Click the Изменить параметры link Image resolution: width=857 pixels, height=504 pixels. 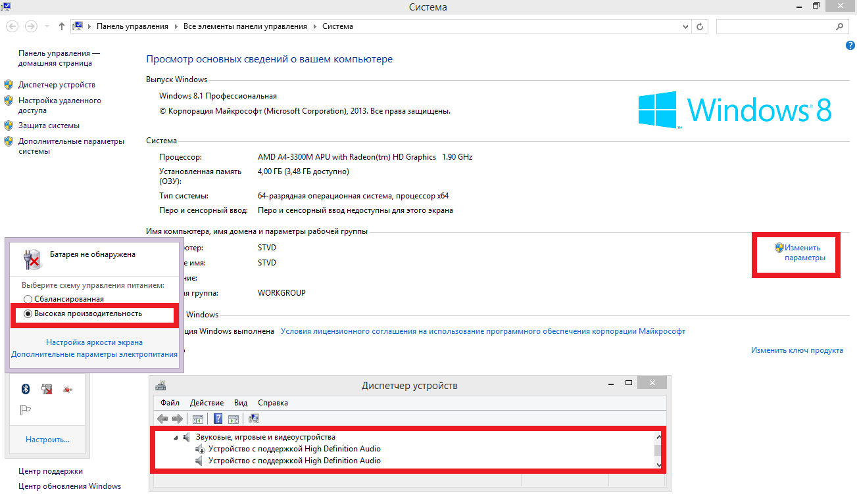point(804,253)
